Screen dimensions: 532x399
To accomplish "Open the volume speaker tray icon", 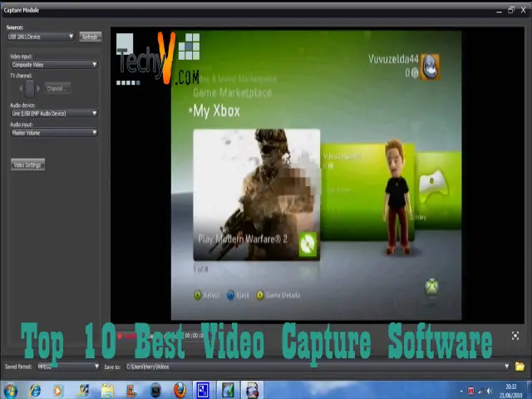I will click(x=490, y=392).
